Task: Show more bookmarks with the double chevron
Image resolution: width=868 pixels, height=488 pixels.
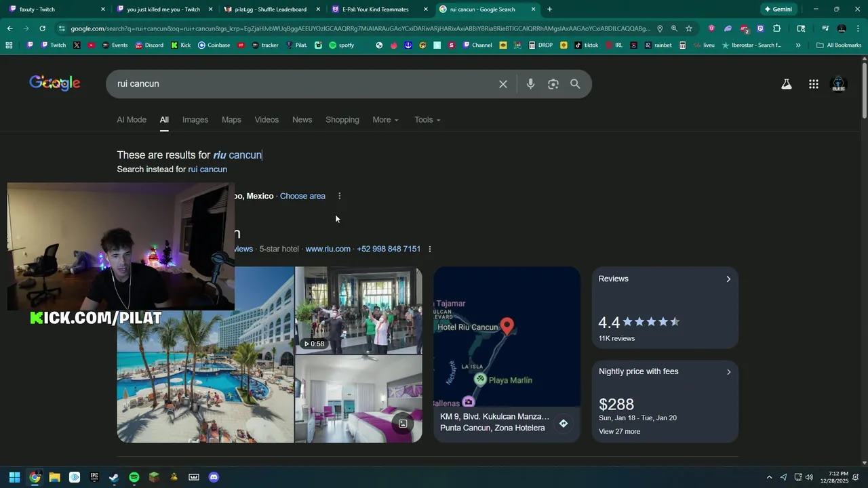Action: (798, 45)
